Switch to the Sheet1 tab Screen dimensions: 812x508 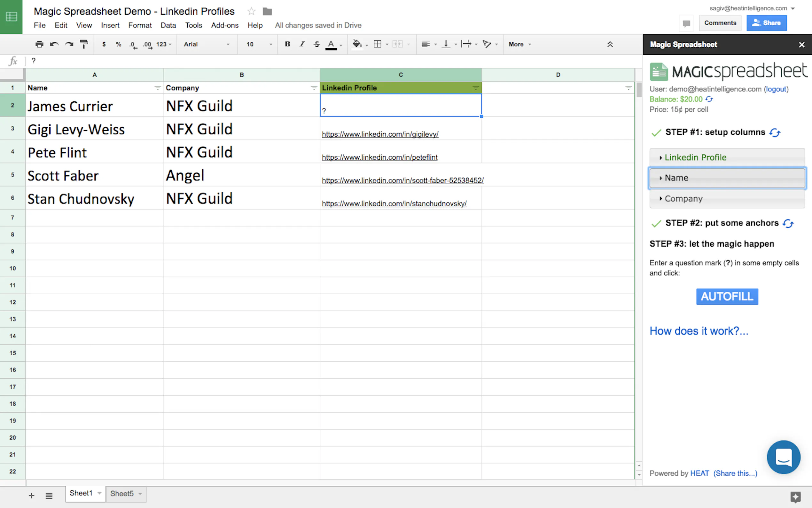[x=81, y=493]
